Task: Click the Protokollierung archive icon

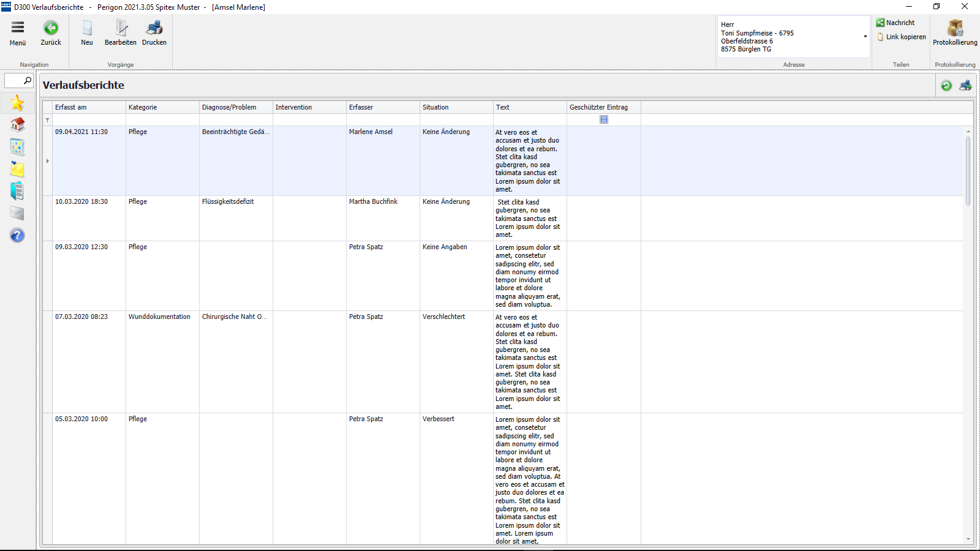Action: coord(955,28)
